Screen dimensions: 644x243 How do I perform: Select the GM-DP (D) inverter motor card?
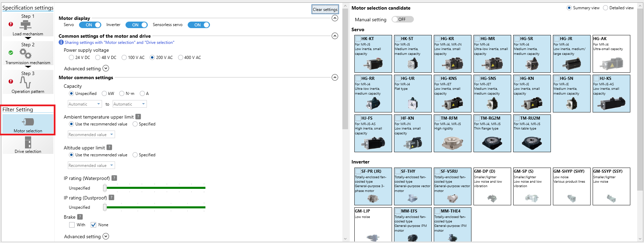[x=492, y=186]
